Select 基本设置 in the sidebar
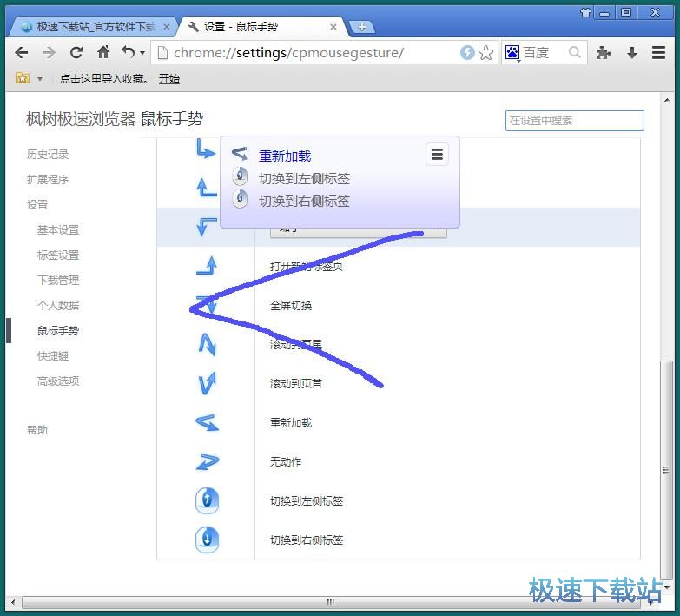680x616 pixels. point(58,229)
